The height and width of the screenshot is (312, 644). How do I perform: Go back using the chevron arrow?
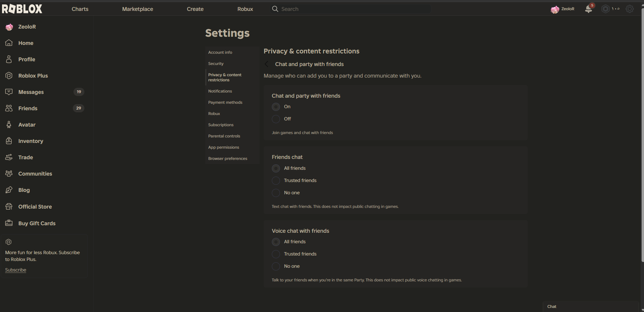[x=267, y=64]
